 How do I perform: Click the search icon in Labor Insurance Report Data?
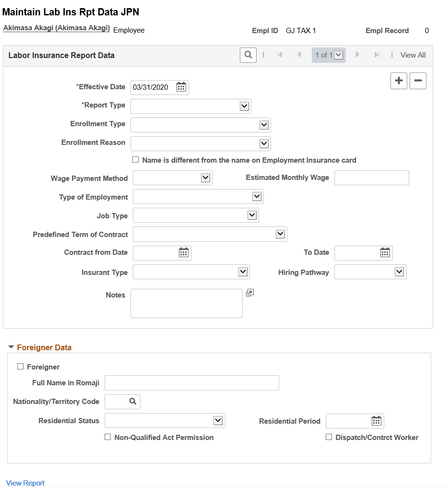[x=248, y=55]
